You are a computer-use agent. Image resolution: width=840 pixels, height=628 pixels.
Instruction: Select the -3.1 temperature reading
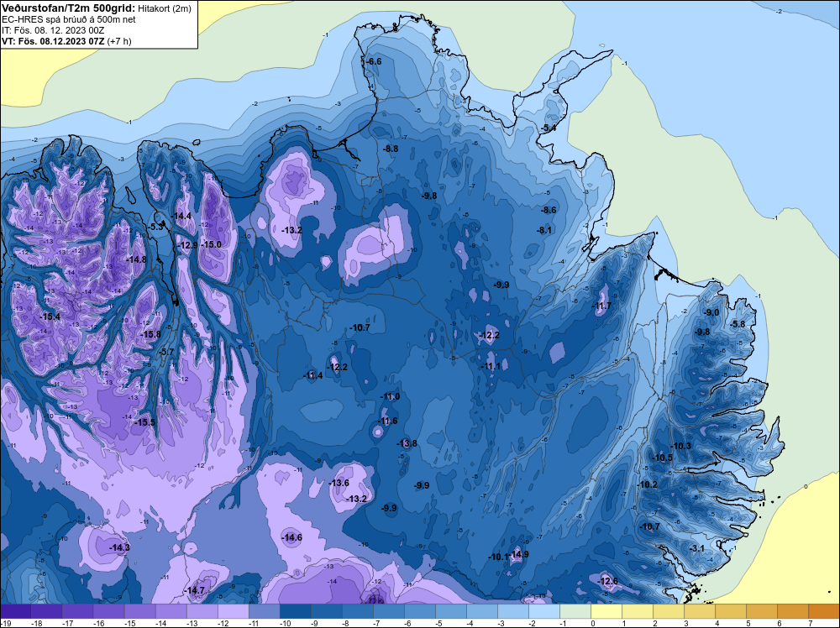coord(697,548)
